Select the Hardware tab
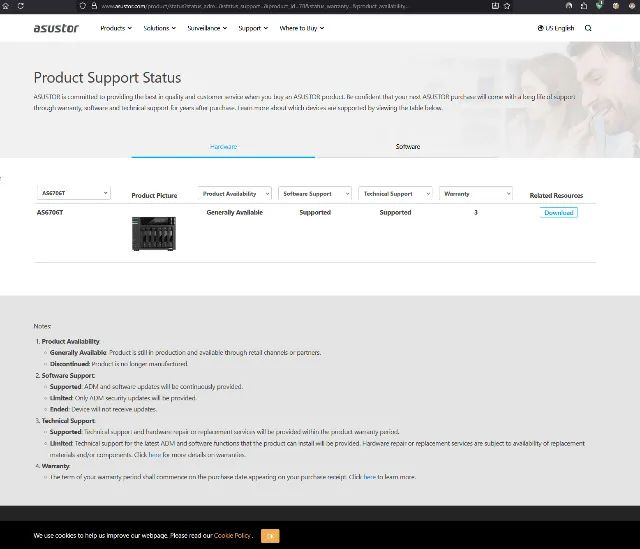 click(x=223, y=147)
